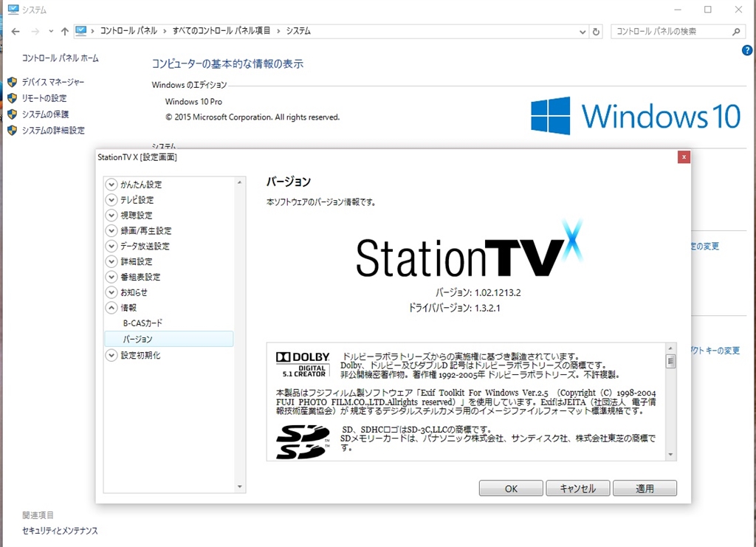Expand the データ放送設定 section chevron

(111, 247)
